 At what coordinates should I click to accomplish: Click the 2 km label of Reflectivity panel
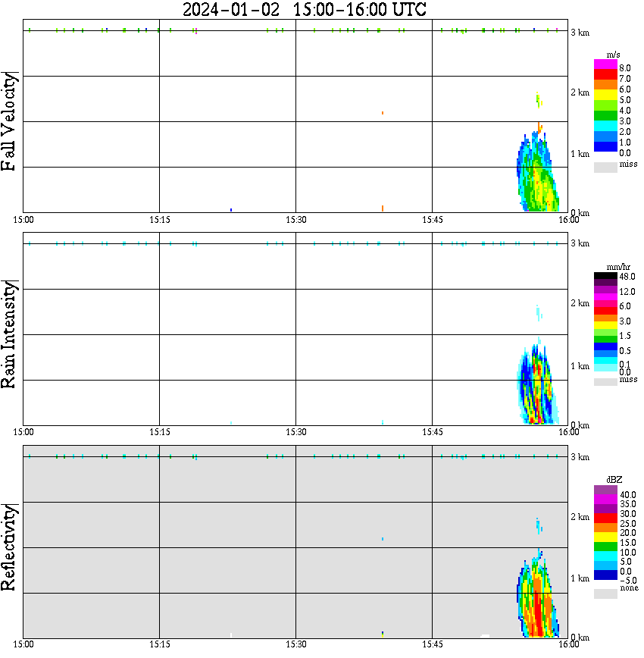(x=580, y=518)
